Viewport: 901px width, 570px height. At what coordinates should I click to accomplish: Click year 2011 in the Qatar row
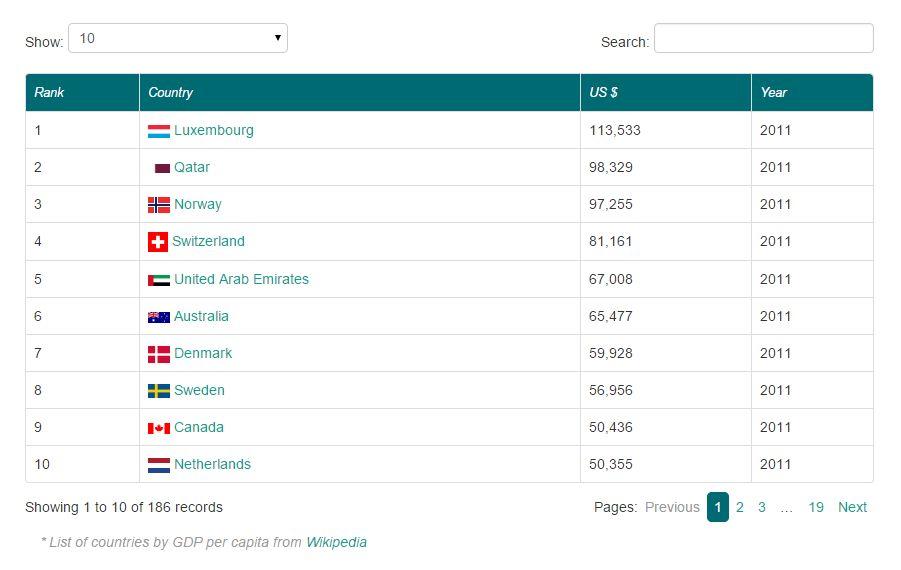click(775, 167)
